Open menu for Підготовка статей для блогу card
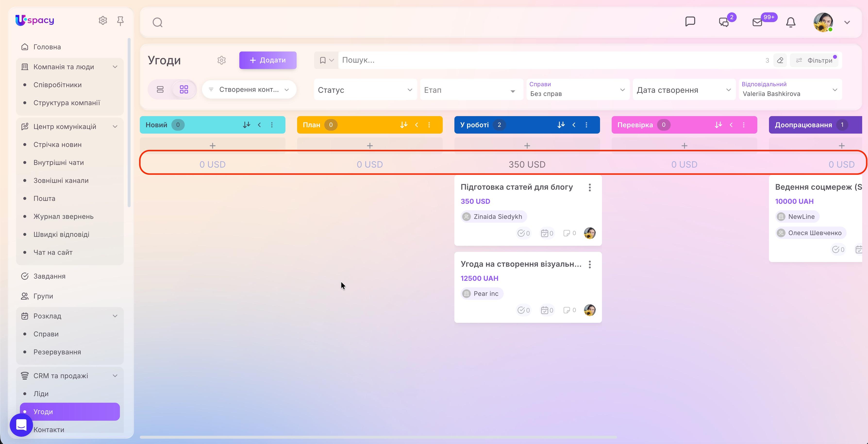868x444 pixels. [590, 188]
